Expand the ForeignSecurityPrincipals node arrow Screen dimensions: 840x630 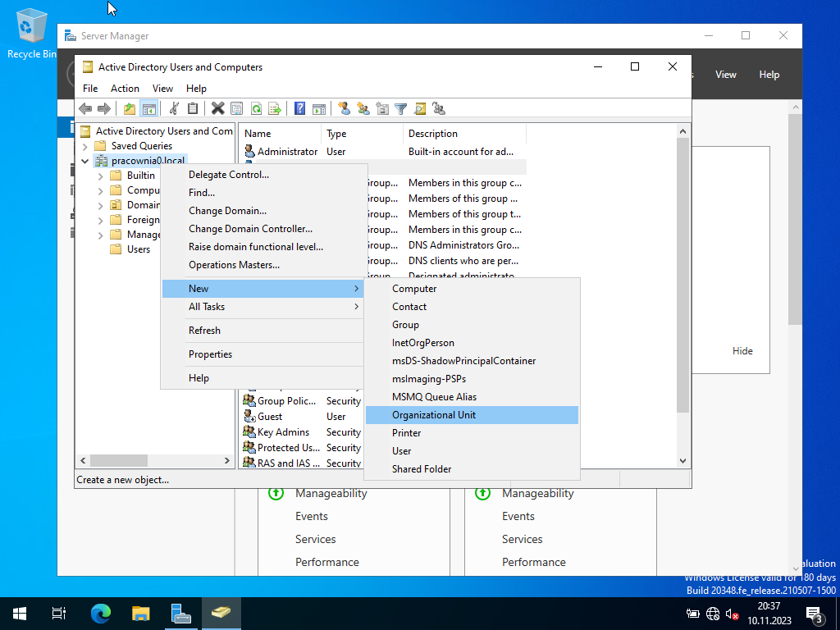101,220
